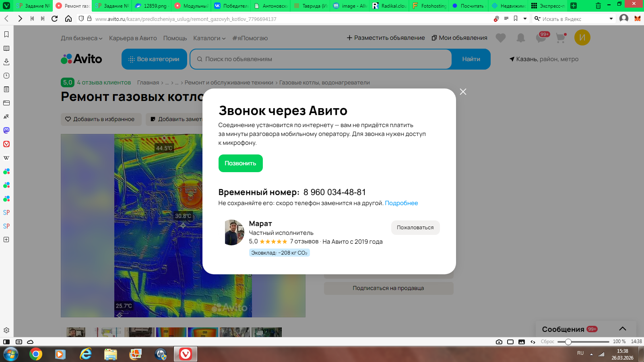The width and height of the screenshot is (644, 362).
Task: Expand the Для бизнеса menu
Action: point(82,38)
